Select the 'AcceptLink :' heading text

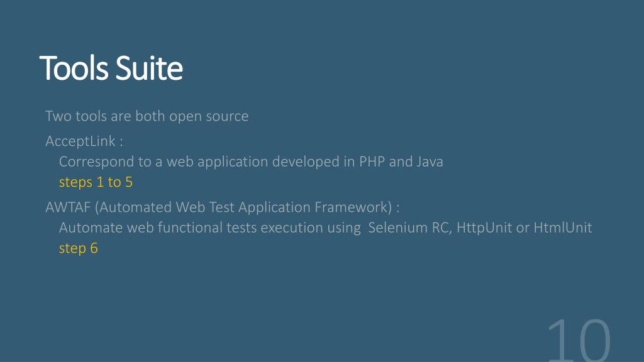click(84, 141)
